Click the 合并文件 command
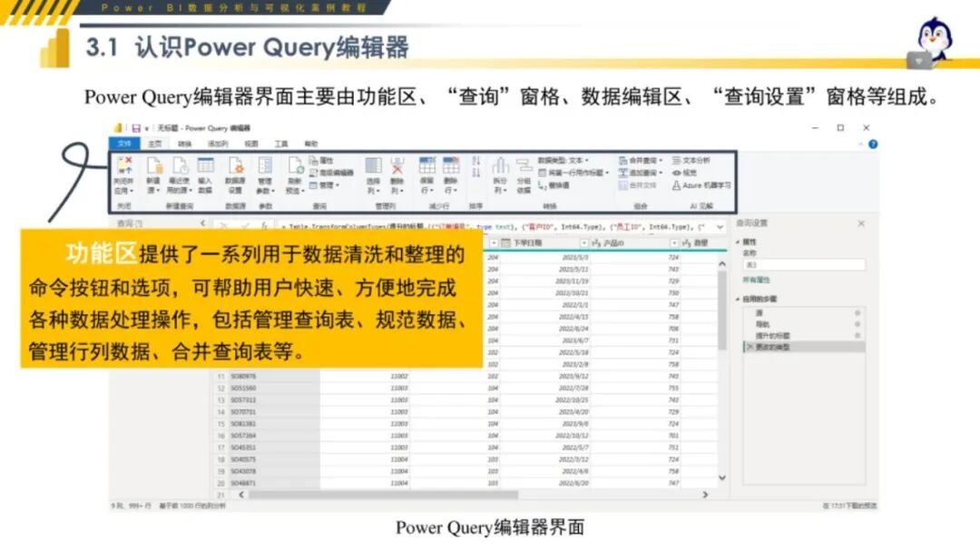This screenshot has width=980, height=552. click(x=638, y=186)
